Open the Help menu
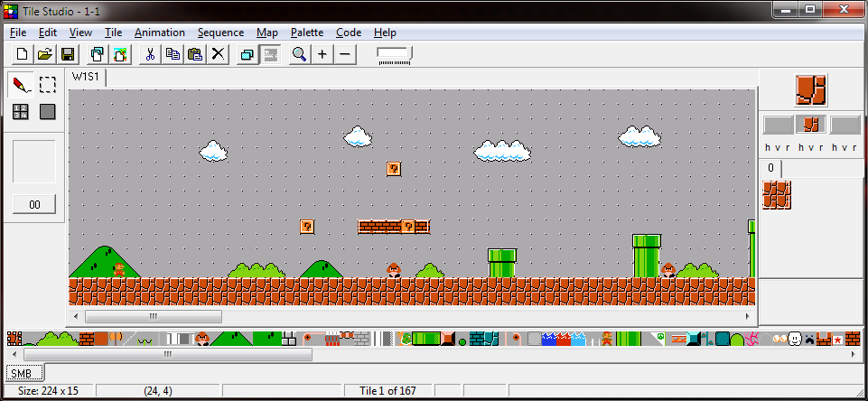Image resolution: width=868 pixels, height=401 pixels. [385, 33]
